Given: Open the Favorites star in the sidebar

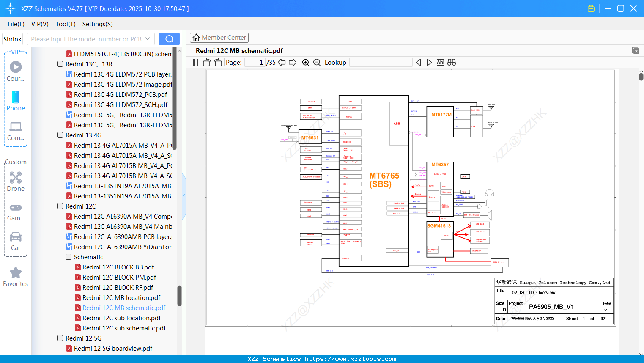Looking at the screenshot, I should [x=16, y=273].
